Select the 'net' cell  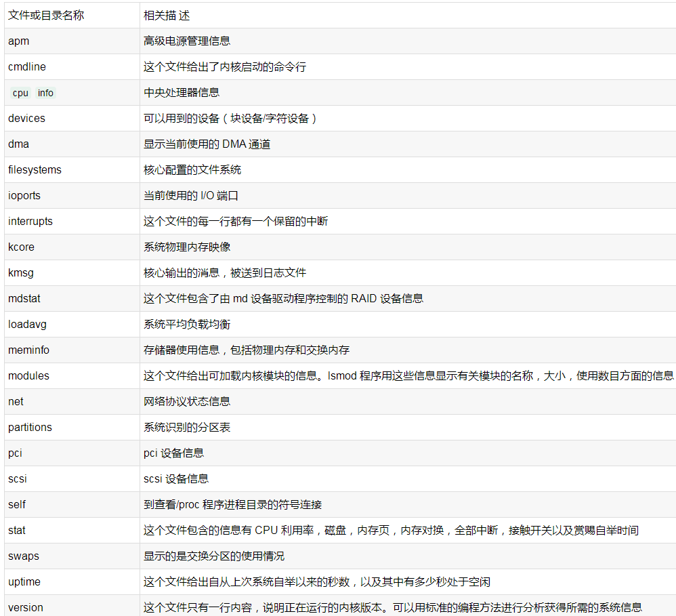coord(72,402)
